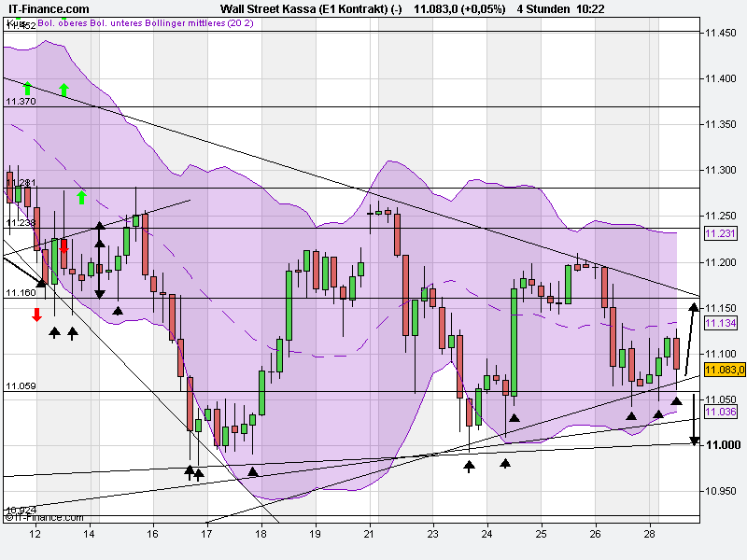Click date label 21 on time axis
The image size is (747, 560).
point(369,534)
